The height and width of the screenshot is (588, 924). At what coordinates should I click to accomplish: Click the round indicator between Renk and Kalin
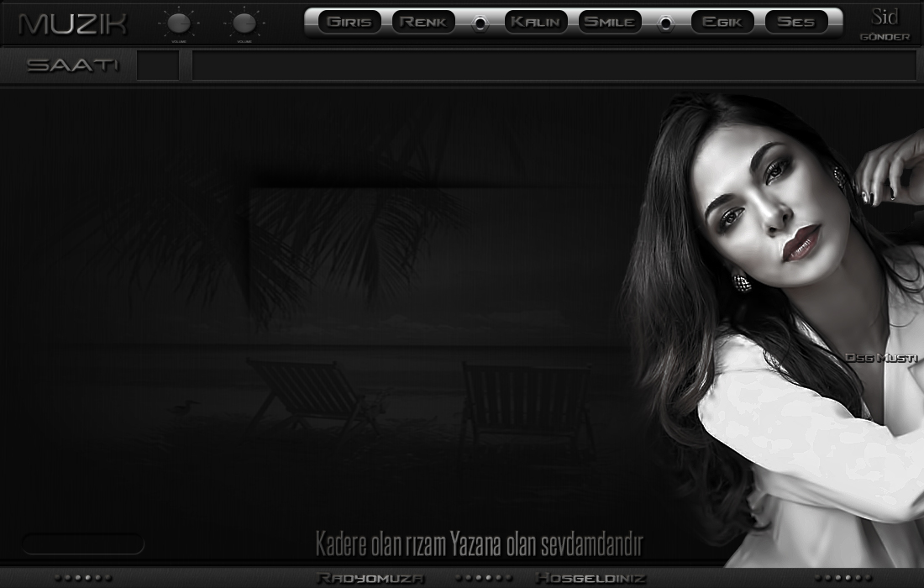pyautogui.click(x=480, y=24)
